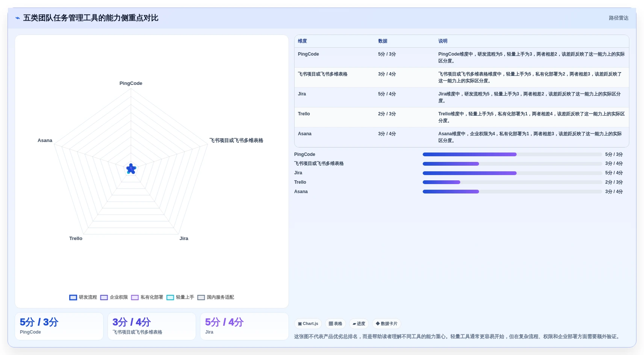Select the 飞书项目或飞书多维表格 table row name
This screenshot has width=644, height=355.
[x=323, y=74]
